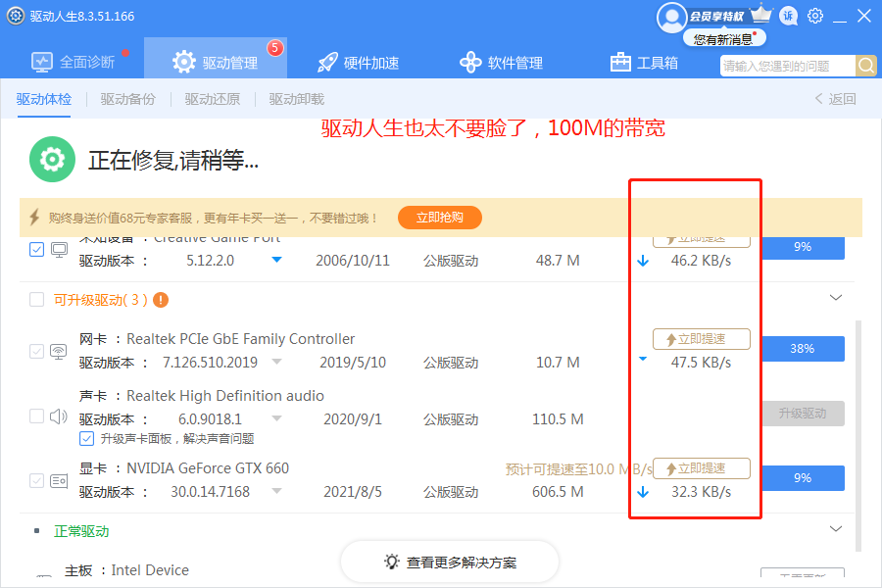The width and height of the screenshot is (882, 588).
Task: Click the orange warning icon beside 可升级驱动
Action: click(161, 300)
